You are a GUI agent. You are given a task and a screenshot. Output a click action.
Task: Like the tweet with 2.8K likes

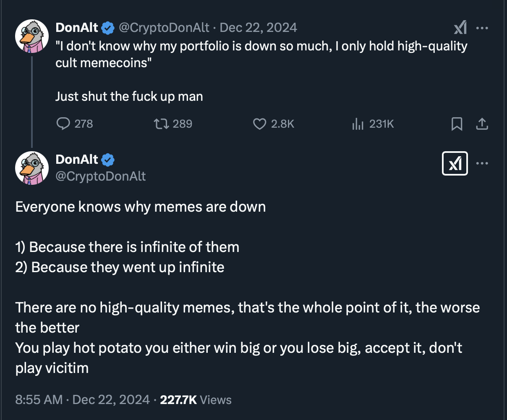click(260, 124)
